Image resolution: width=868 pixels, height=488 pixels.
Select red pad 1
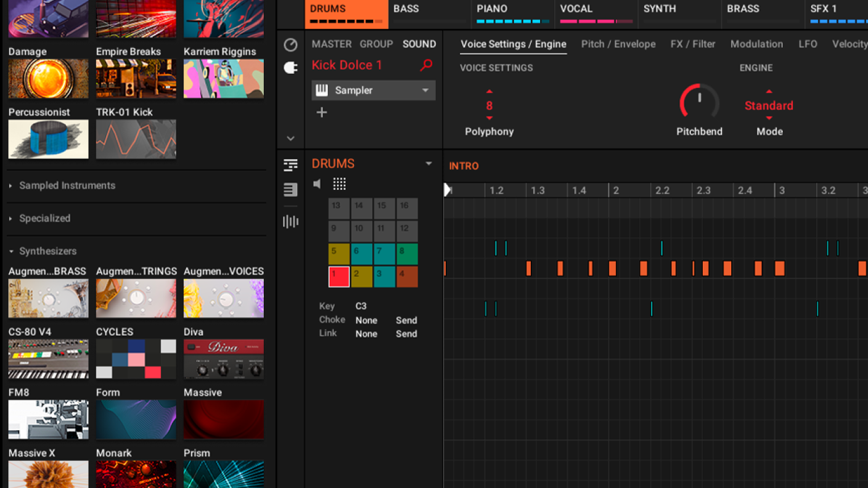pyautogui.click(x=338, y=277)
